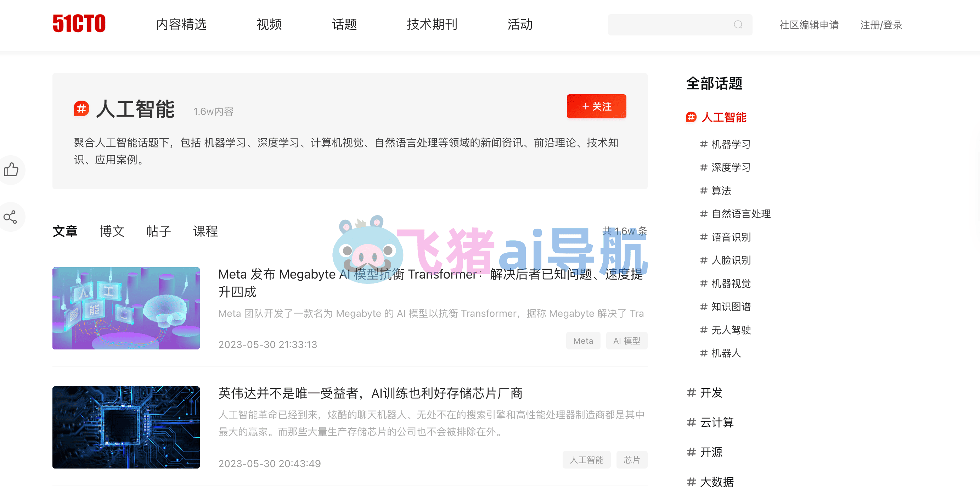Click the 社区编辑申请 link
Viewport: 980px width, 499px height.
coord(809,25)
